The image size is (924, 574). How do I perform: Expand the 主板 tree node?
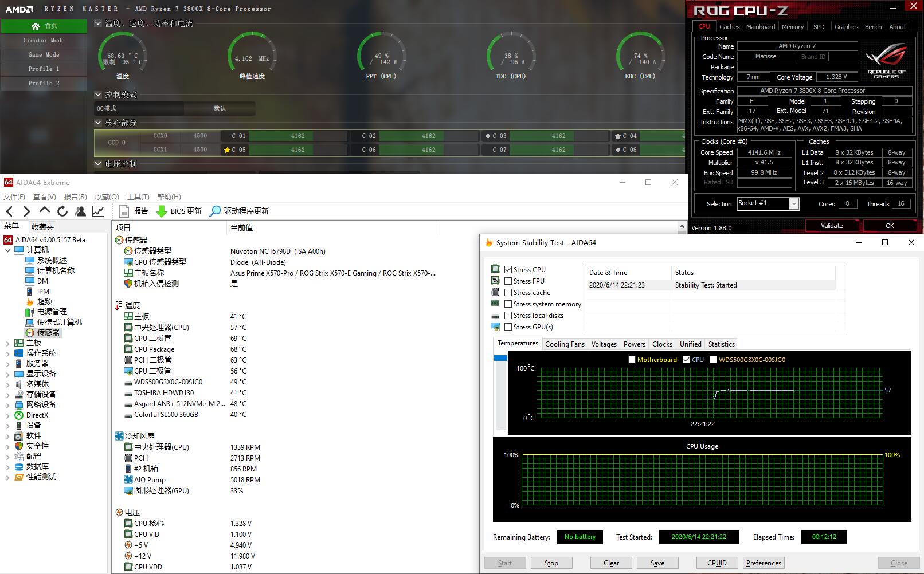point(7,343)
